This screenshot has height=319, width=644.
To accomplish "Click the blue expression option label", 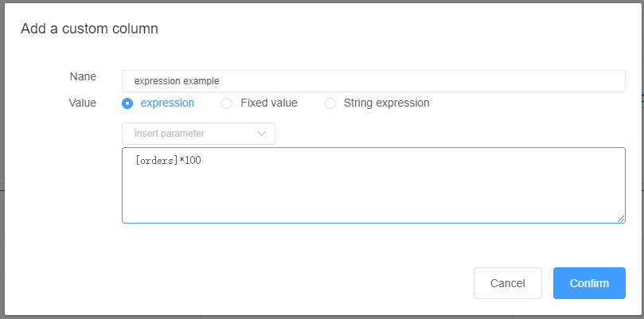I will click(168, 103).
